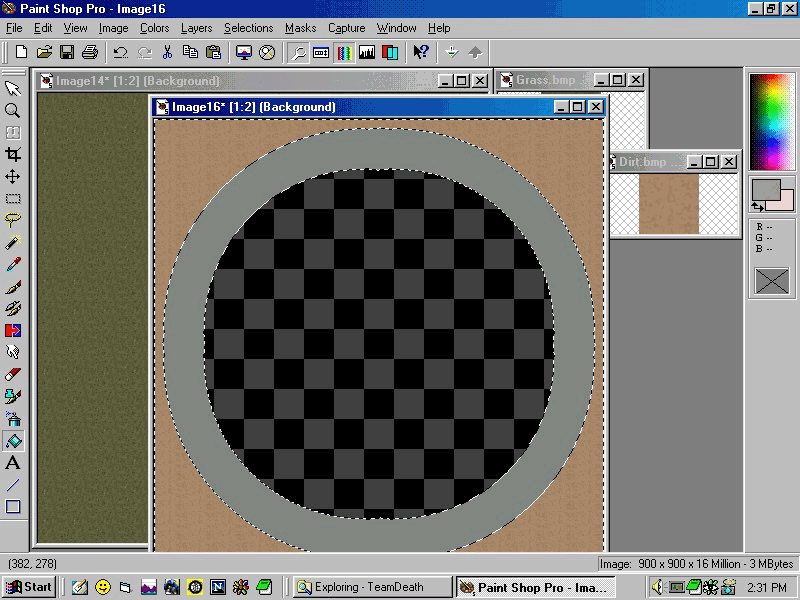Click the Print toolbar icon
This screenshot has height=600, width=800.
(89, 52)
